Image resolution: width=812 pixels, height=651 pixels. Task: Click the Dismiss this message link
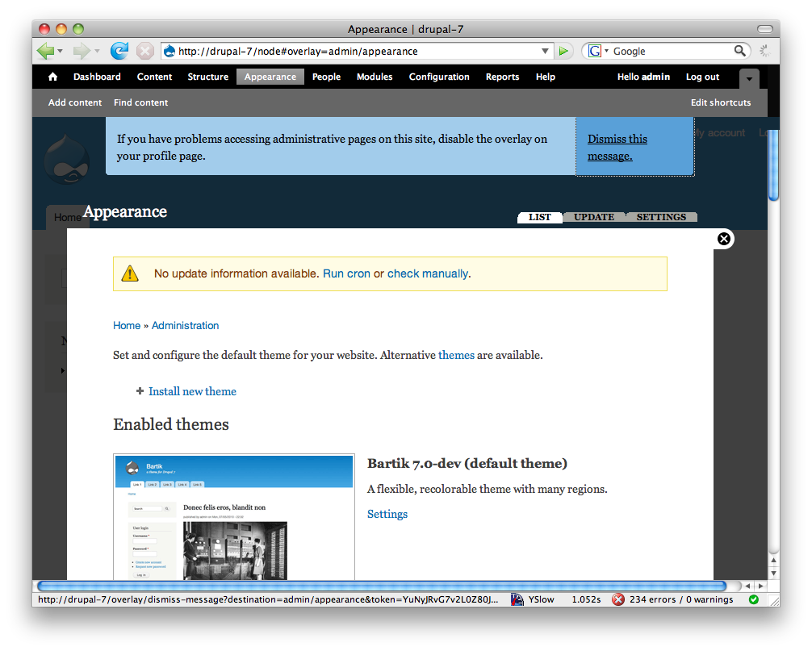[617, 147]
